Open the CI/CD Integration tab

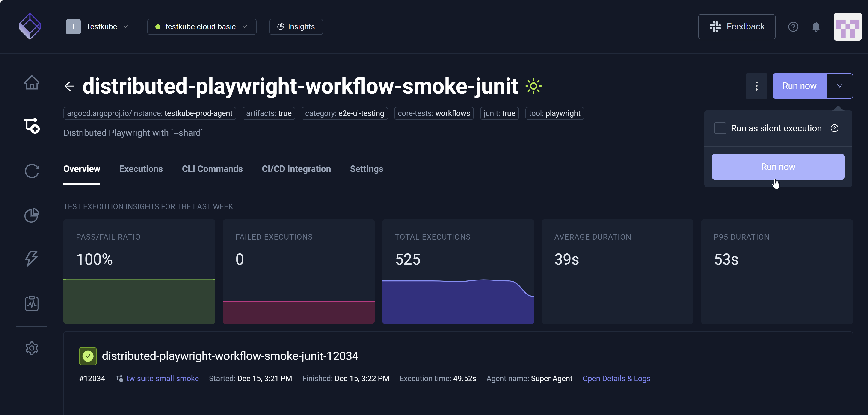coord(296,169)
